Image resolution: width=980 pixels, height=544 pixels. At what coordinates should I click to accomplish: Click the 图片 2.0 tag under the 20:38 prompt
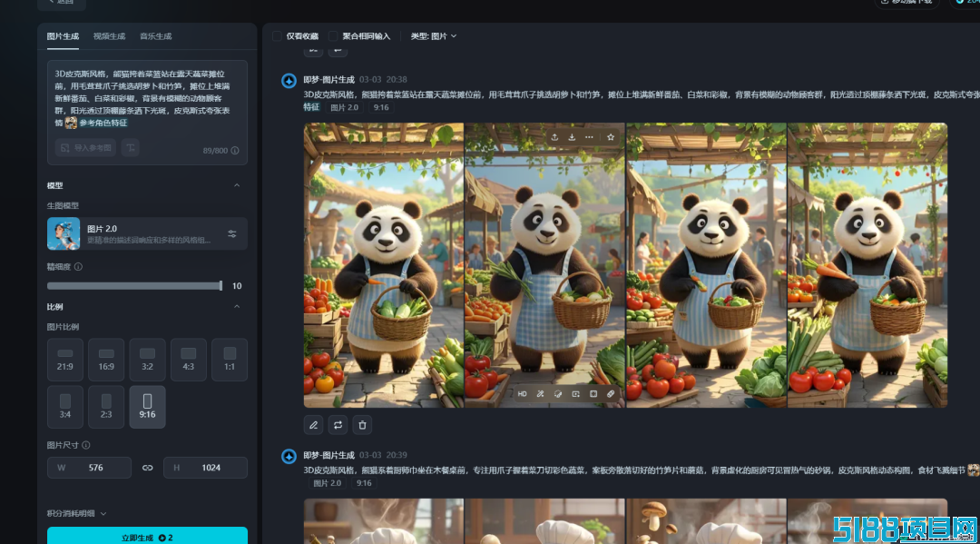pos(345,107)
